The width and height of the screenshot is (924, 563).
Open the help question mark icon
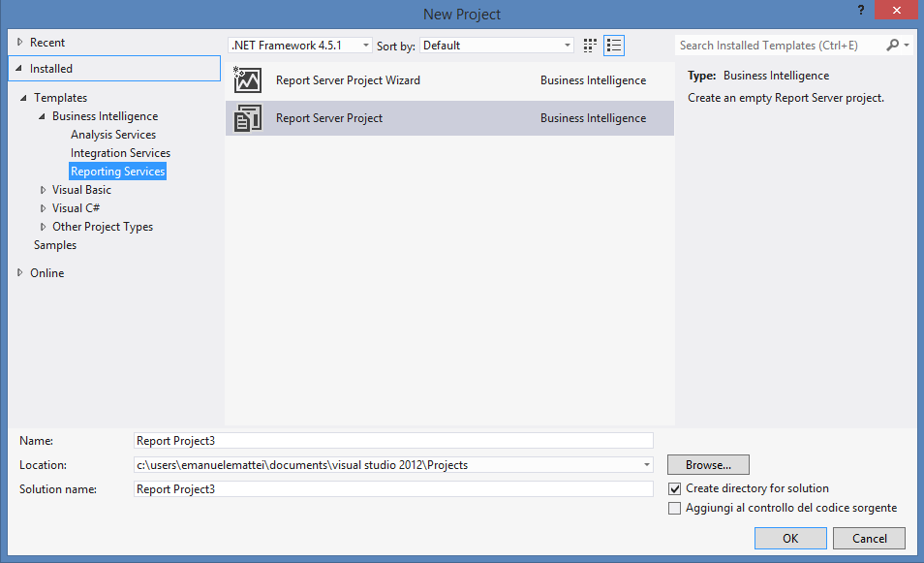(x=861, y=10)
